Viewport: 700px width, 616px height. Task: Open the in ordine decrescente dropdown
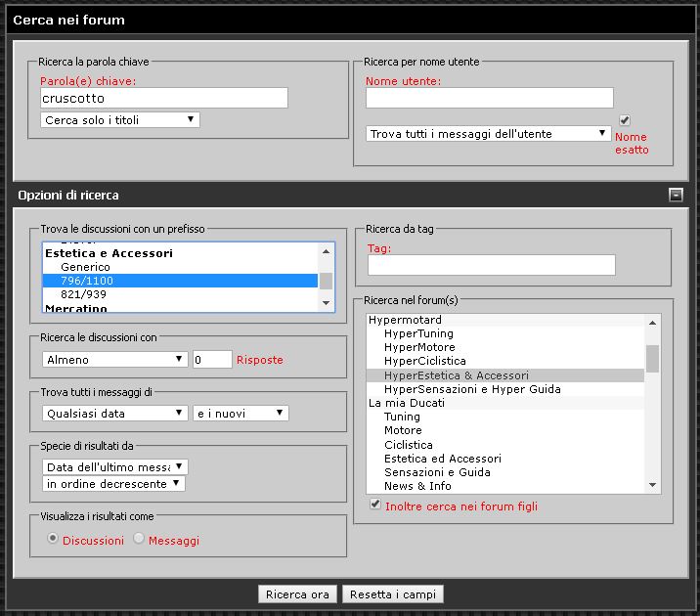(x=113, y=483)
